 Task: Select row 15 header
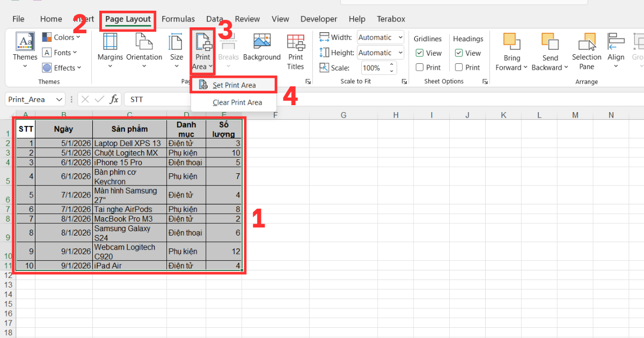click(8, 304)
